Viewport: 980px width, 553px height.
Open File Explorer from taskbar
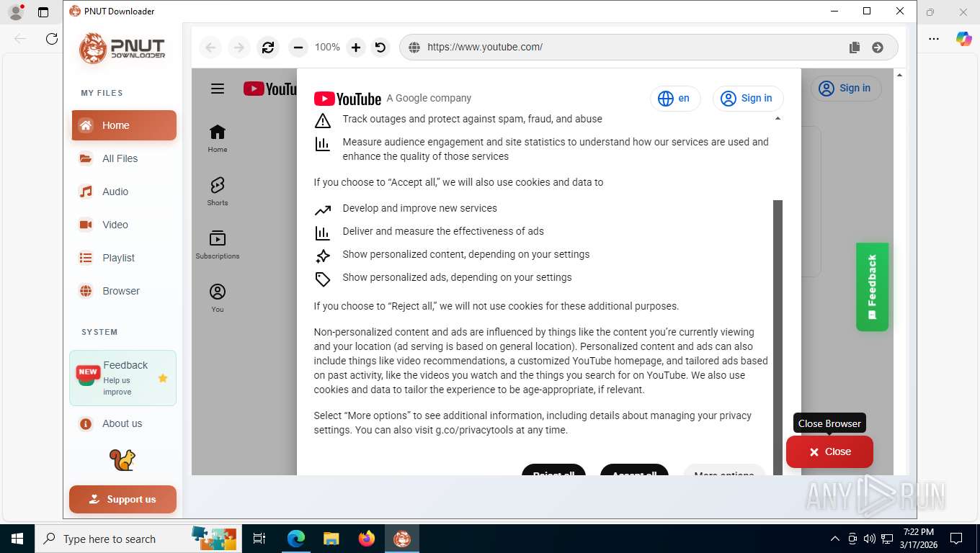(331, 539)
